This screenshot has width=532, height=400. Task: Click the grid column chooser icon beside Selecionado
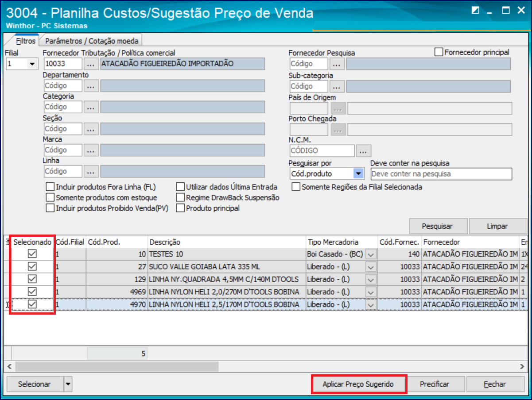tap(8, 242)
